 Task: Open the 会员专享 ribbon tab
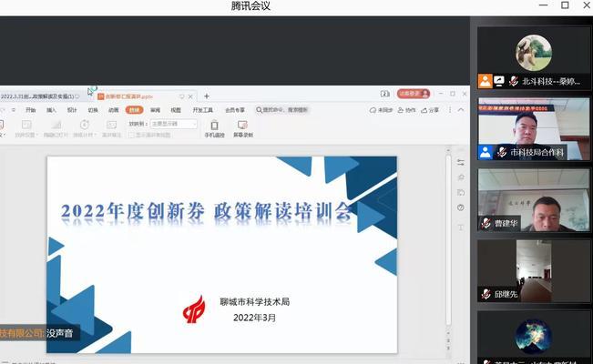pyautogui.click(x=235, y=110)
